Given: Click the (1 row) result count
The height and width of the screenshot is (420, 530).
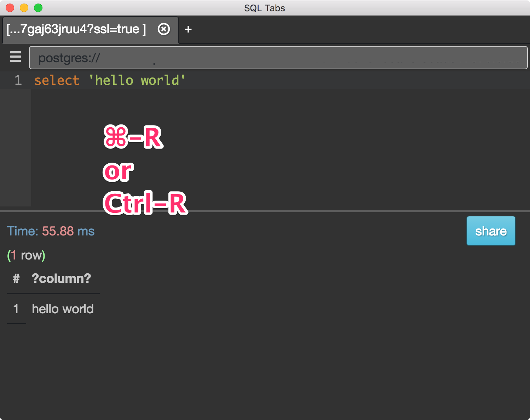Looking at the screenshot, I should (26, 255).
